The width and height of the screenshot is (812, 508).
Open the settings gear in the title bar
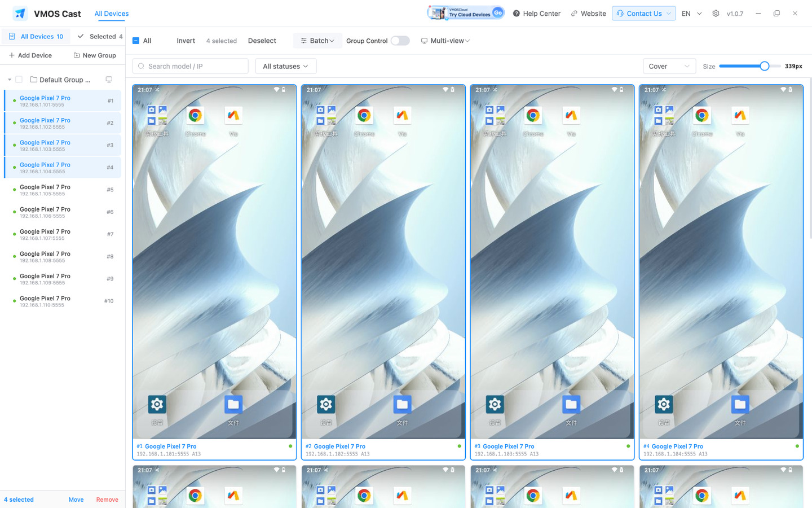716,14
